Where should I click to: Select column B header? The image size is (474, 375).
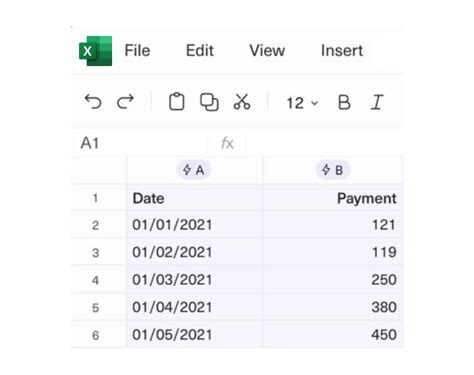coord(333,170)
